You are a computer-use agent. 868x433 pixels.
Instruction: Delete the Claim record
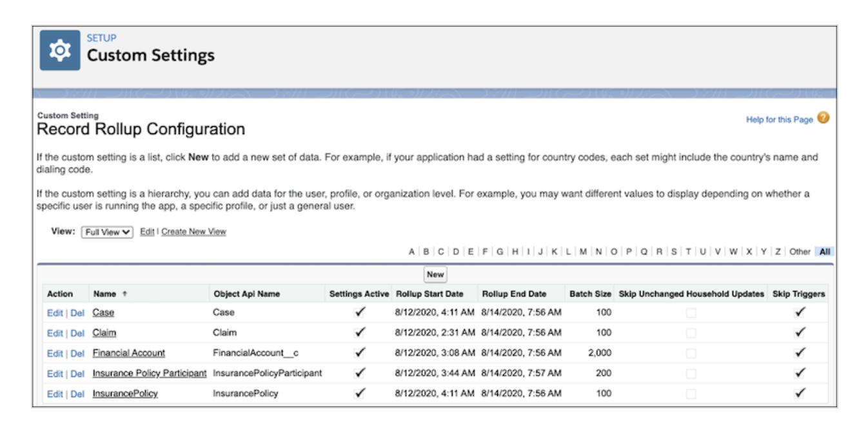pyautogui.click(x=77, y=333)
